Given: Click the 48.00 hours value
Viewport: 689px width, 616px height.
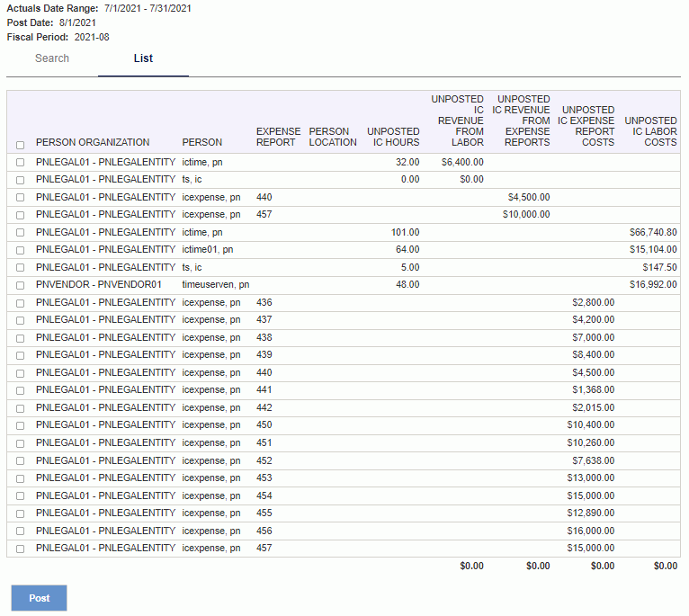Looking at the screenshot, I should click(407, 285).
